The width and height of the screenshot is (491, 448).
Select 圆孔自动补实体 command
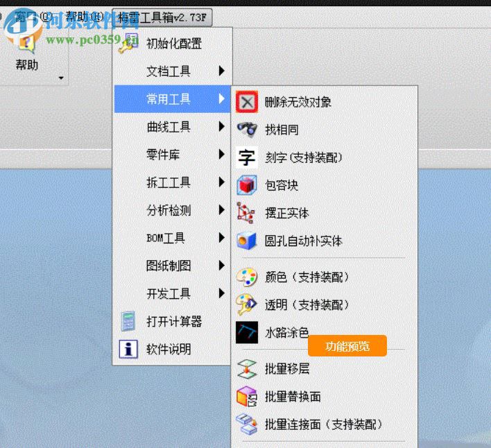[325, 241]
